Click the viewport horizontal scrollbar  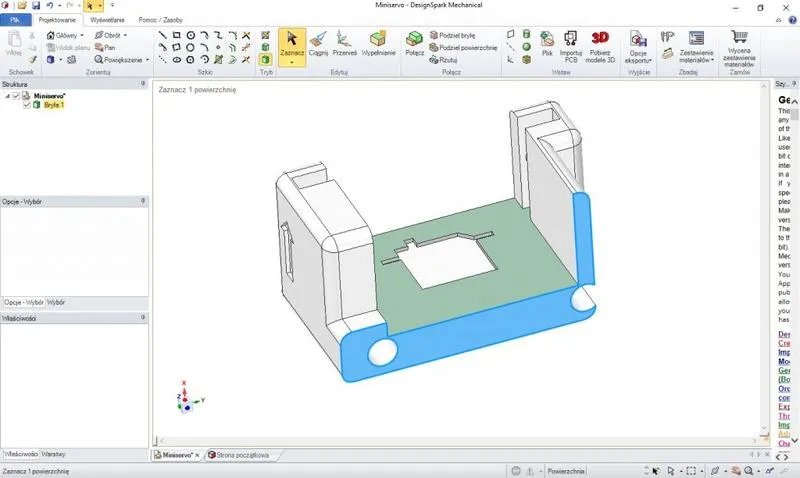457,440
